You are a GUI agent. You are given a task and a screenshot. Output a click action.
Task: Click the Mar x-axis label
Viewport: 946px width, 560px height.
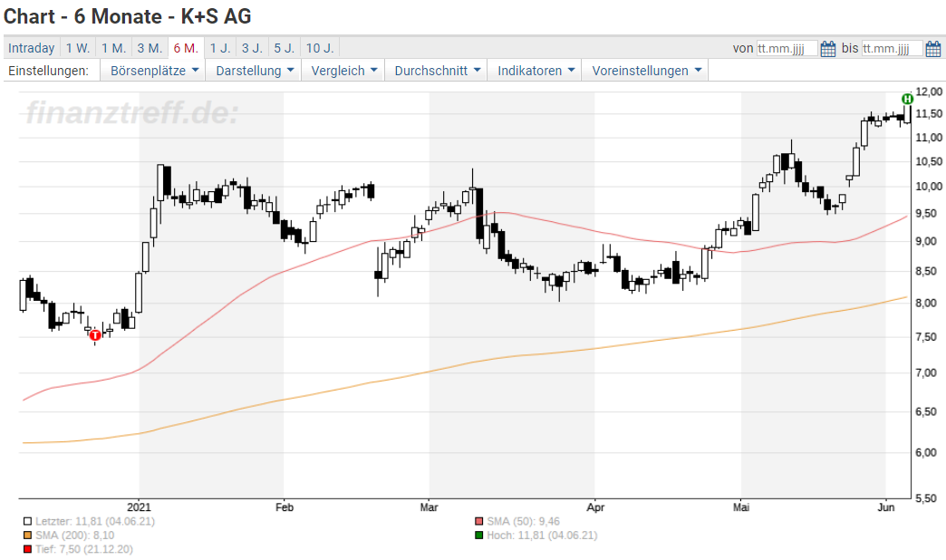click(429, 507)
